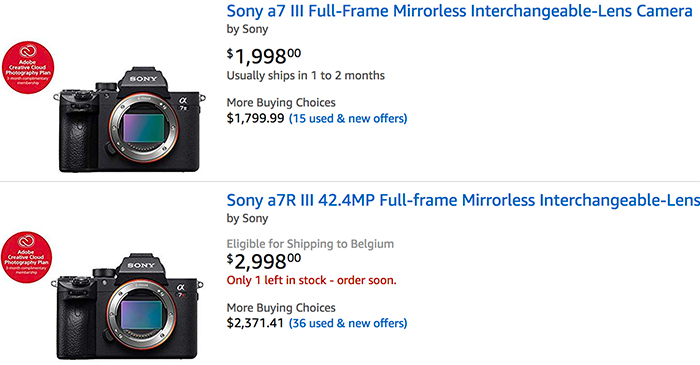Open the Sony a7R III 42.4MP title link
This screenshot has width=700, height=365.
(463, 200)
